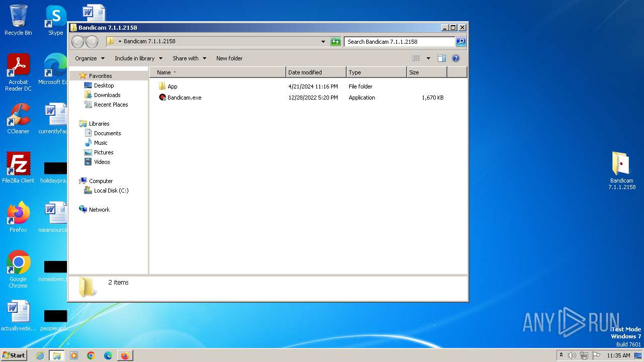Viewport: 644px width, 362px height.
Task: Click network tray icon
Action: pyautogui.click(x=584, y=355)
